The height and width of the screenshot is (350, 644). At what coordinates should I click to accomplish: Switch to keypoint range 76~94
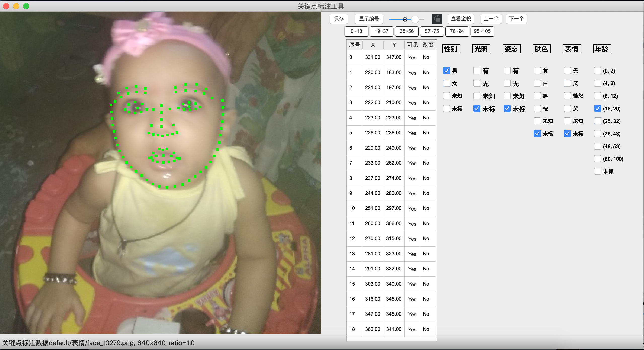coord(457,31)
